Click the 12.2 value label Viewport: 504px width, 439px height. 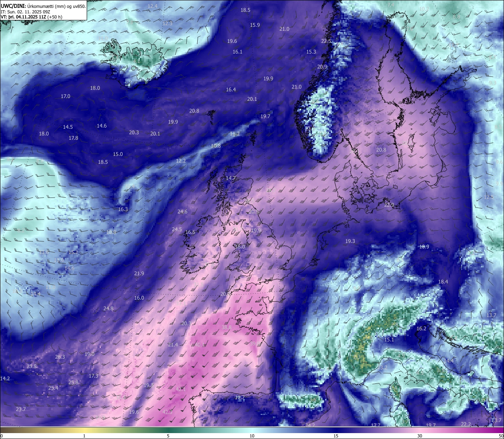(181, 161)
